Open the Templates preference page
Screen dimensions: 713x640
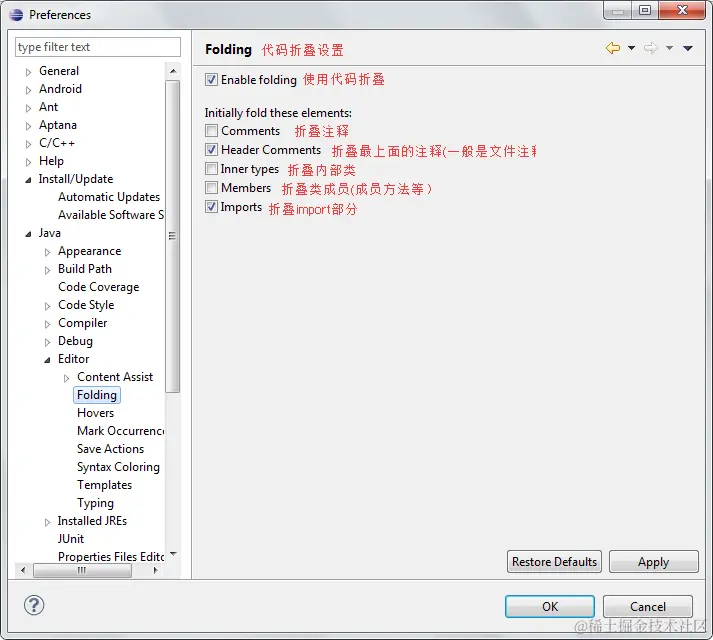[105, 485]
